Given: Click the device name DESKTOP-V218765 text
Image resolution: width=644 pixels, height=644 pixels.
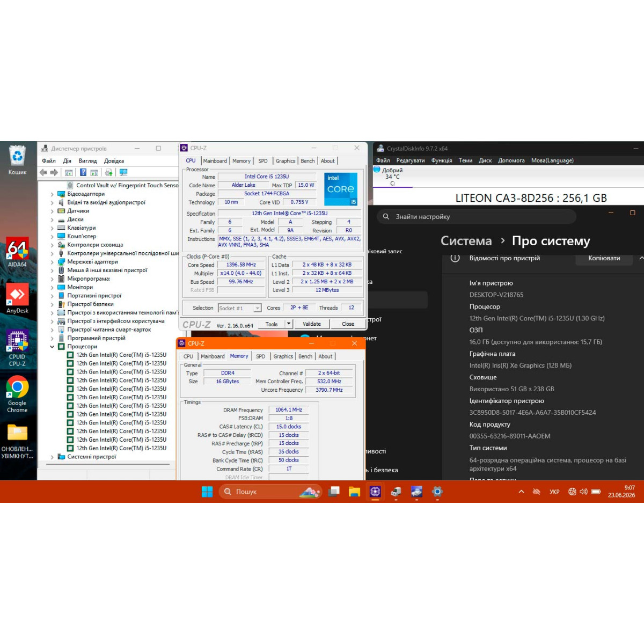Looking at the screenshot, I should pos(496,295).
